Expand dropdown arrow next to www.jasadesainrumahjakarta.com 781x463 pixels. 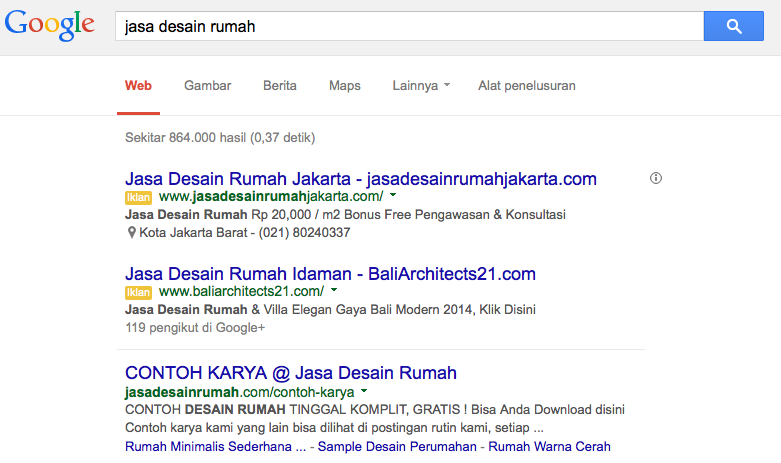393,196
